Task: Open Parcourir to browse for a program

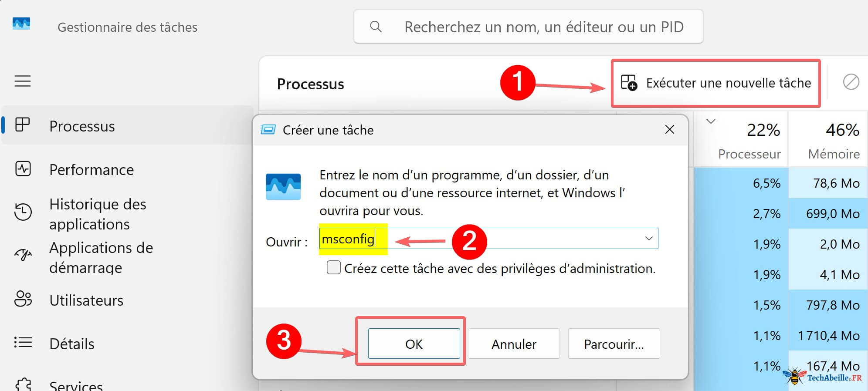Action: point(614,344)
